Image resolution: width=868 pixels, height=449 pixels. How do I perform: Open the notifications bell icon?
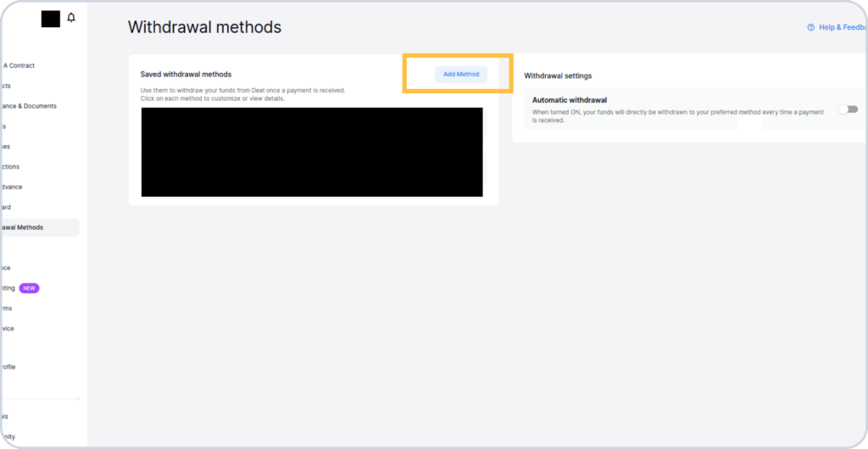[71, 18]
